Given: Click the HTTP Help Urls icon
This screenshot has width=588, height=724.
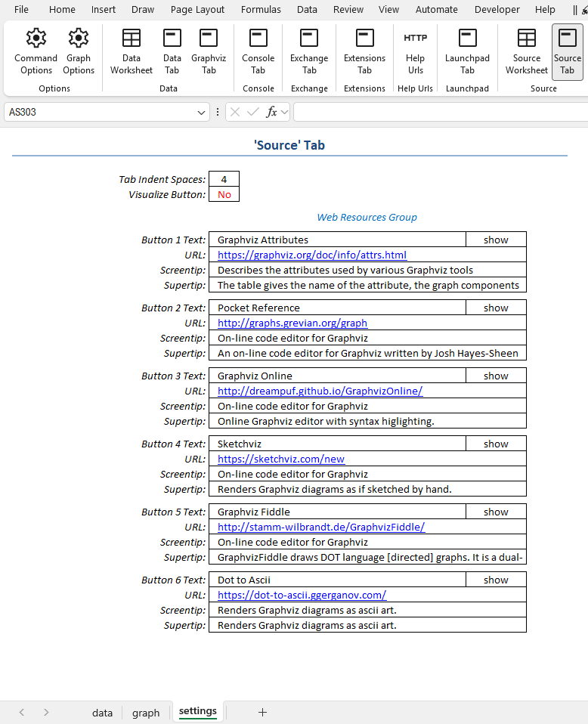Looking at the screenshot, I should pyautogui.click(x=415, y=38).
